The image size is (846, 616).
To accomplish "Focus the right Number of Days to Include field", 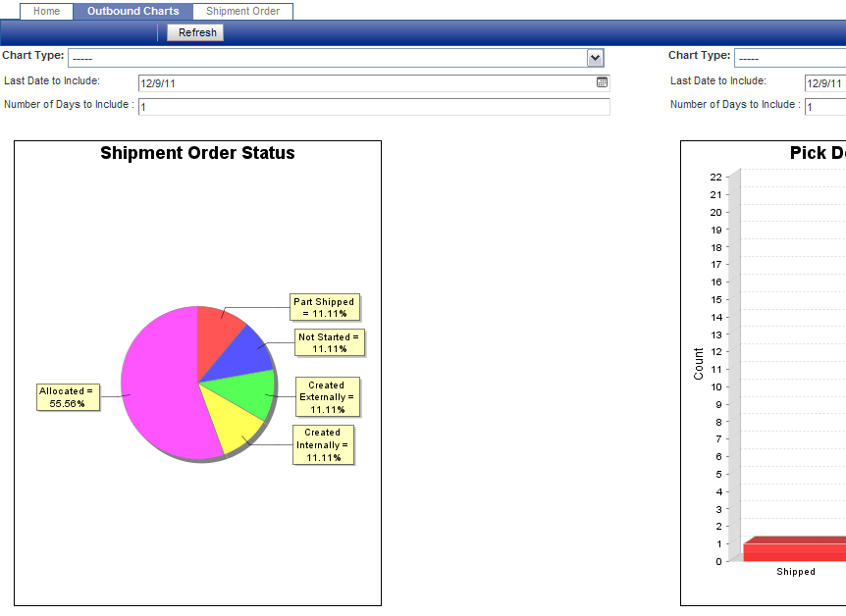I will click(825, 107).
